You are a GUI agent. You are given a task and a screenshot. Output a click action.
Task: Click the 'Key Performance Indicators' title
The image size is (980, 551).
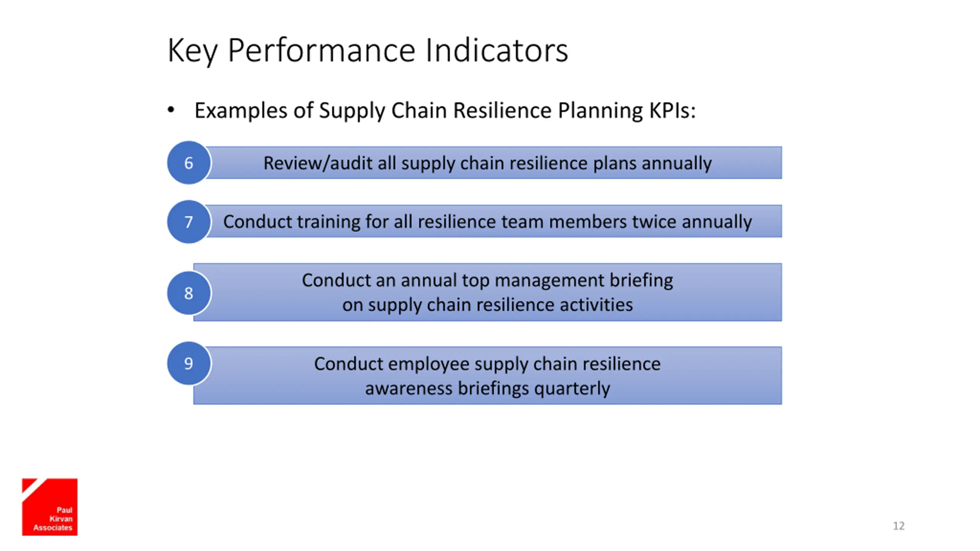pyautogui.click(x=368, y=51)
